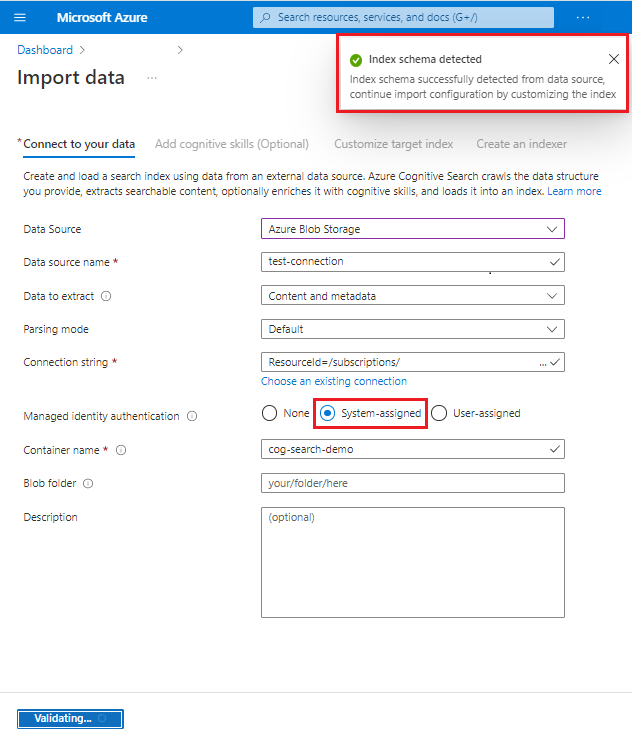The height and width of the screenshot is (741, 632).
Task: Click the info icon next to Data to extract
Action: tap(106, 296)
